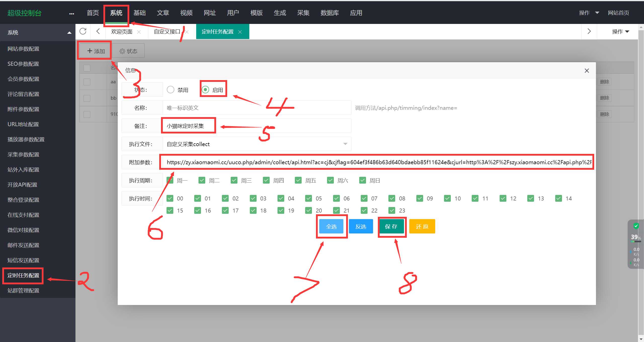644x342 pixels.
Task: Check the checkbox for row aa
Action: [87, 82]
